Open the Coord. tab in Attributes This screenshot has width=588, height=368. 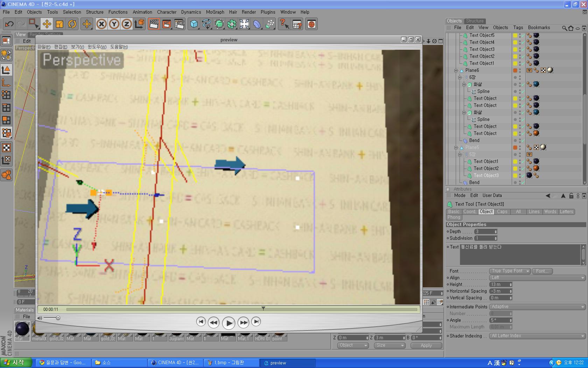click(470, 212)
